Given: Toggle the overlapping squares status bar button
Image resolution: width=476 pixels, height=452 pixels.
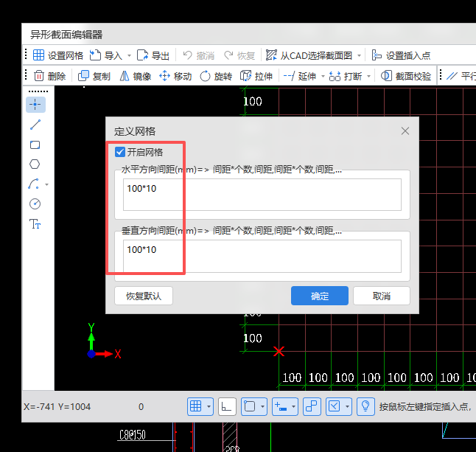Looking at the screenshot, I should (312, 406).
